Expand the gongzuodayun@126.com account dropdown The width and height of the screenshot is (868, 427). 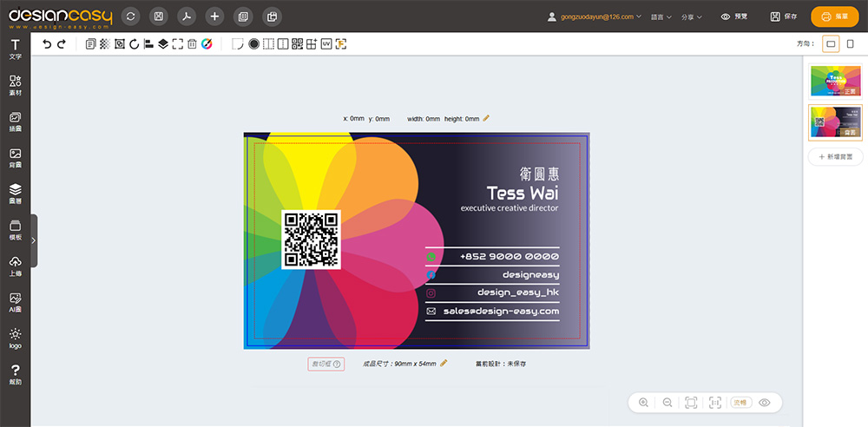pos(595,16)
